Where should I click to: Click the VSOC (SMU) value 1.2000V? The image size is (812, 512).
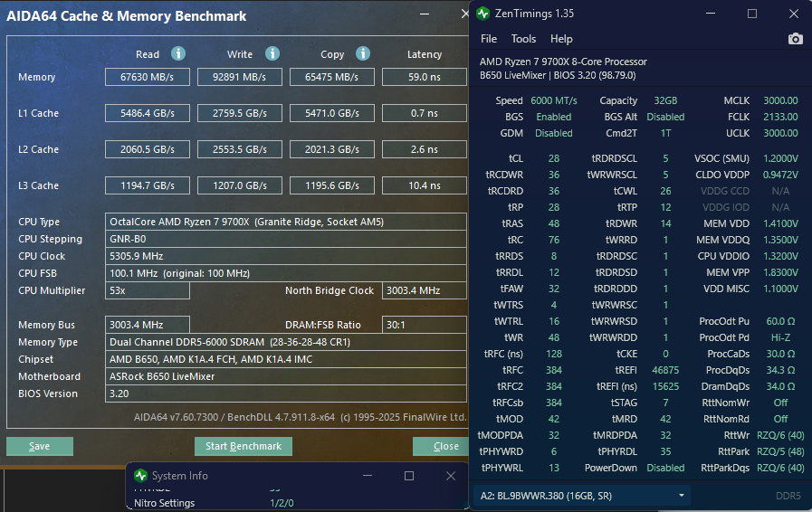[780, 158]
